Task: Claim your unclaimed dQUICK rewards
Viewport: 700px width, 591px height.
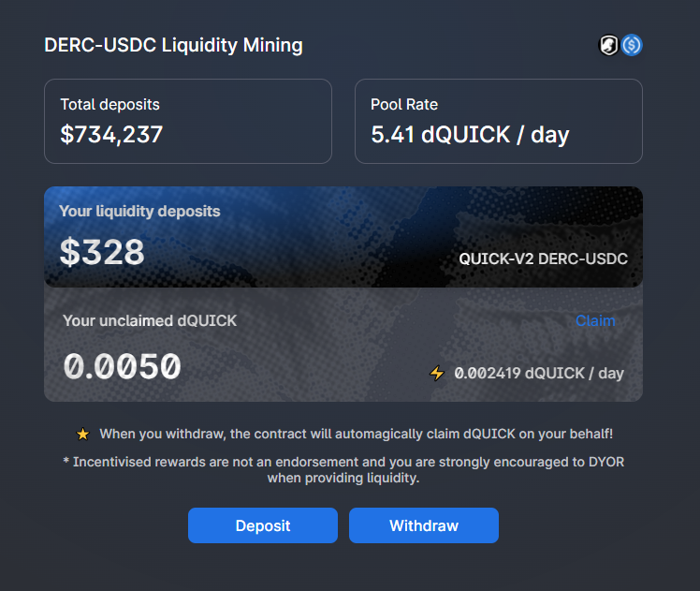Action: point(595,320)
